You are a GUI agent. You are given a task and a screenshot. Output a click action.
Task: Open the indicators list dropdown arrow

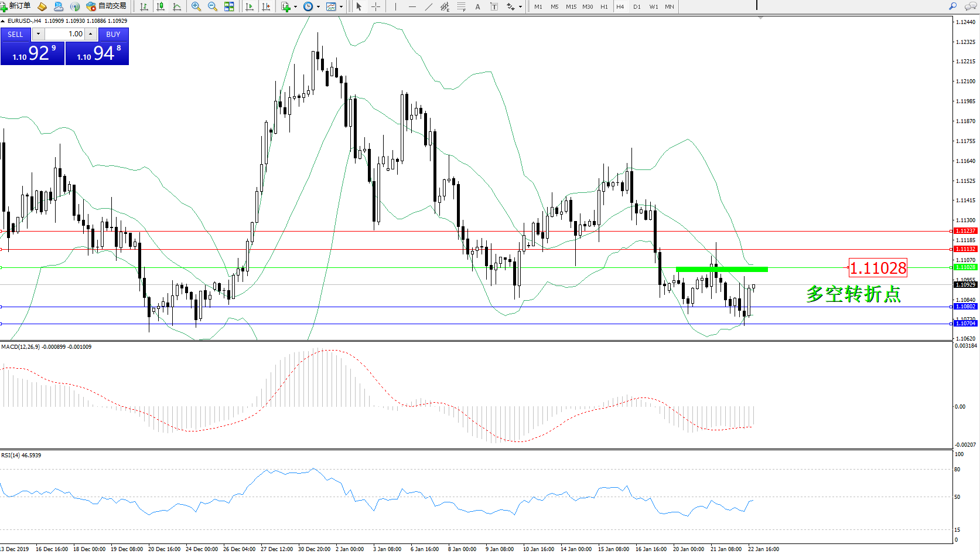click(295, 7)
